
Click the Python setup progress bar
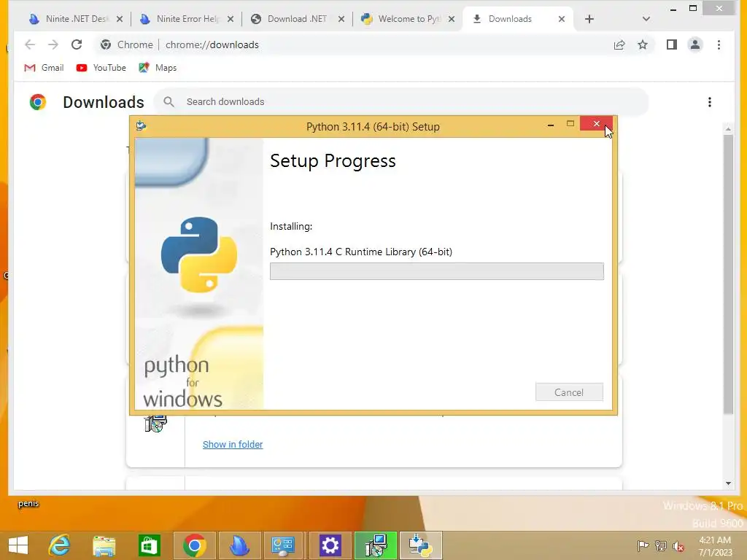(436, 271)
